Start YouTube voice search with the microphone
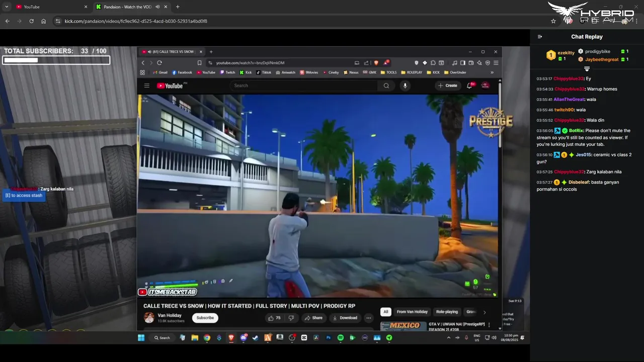 tap(405, 85)
